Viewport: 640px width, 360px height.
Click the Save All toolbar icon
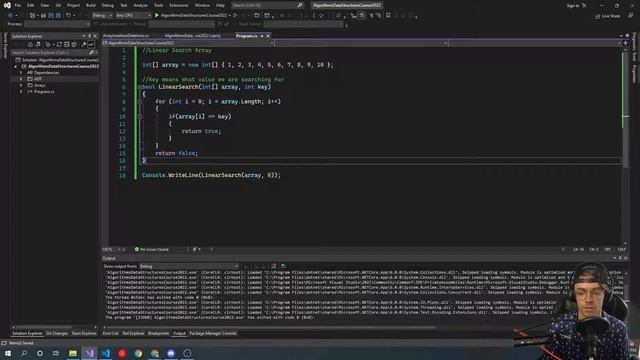58,16
